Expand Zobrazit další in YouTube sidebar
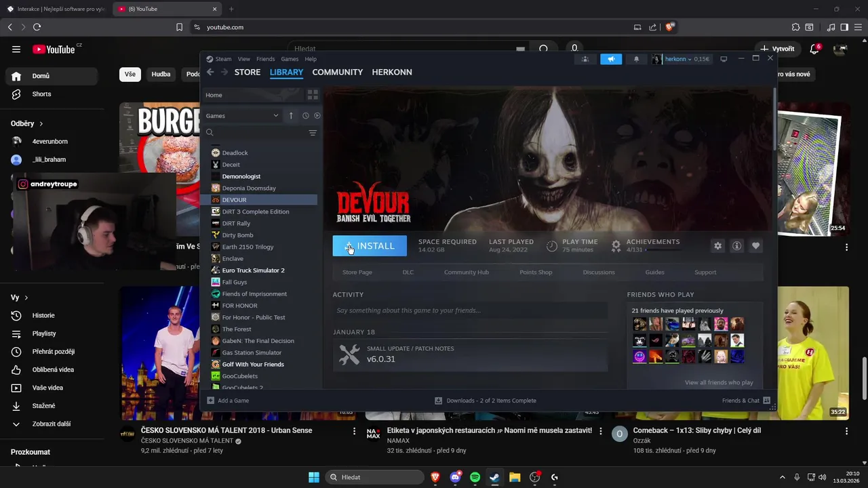This screenshot has height=488, width=868. tap(51, 424)
